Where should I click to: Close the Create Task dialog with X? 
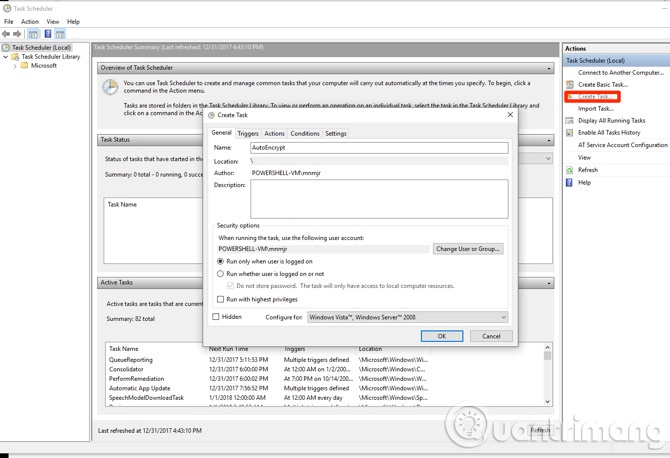(510, 114)
